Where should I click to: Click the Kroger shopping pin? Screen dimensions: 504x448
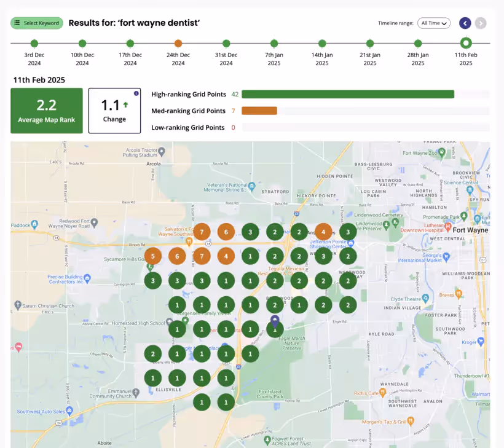pos(481,341)
